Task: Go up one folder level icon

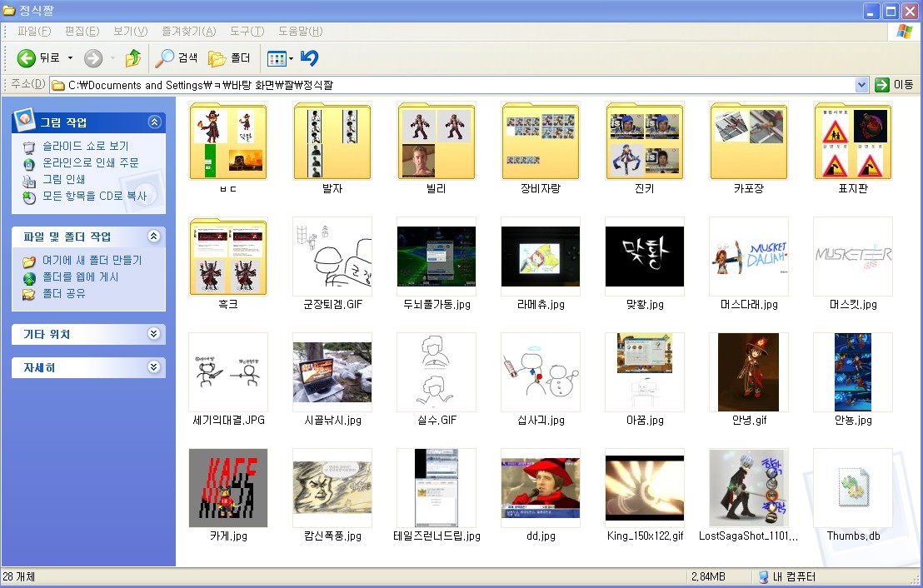Action: [133, 57]
